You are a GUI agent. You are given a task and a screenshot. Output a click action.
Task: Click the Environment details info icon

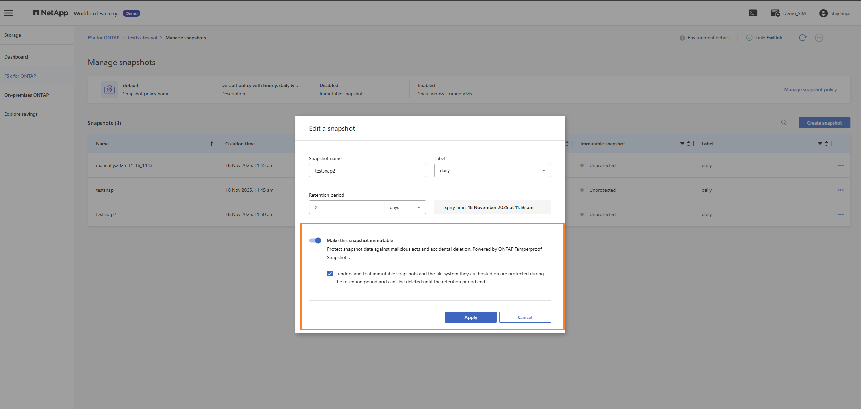682,38
